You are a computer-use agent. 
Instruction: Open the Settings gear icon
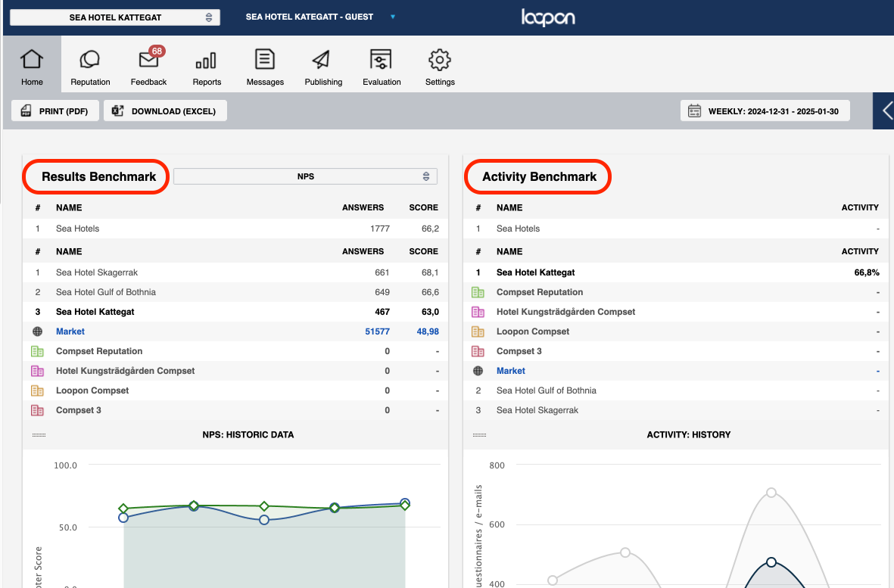coord(440,59)
